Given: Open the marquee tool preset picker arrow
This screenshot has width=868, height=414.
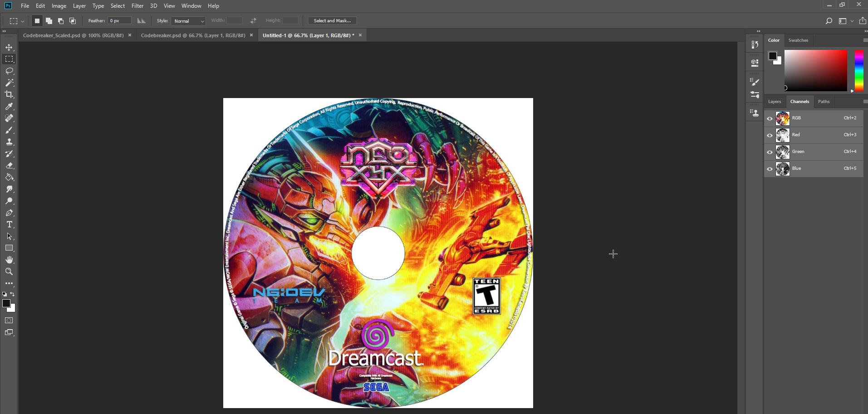Looking at the screenshot, I should [x=23, y=21].
